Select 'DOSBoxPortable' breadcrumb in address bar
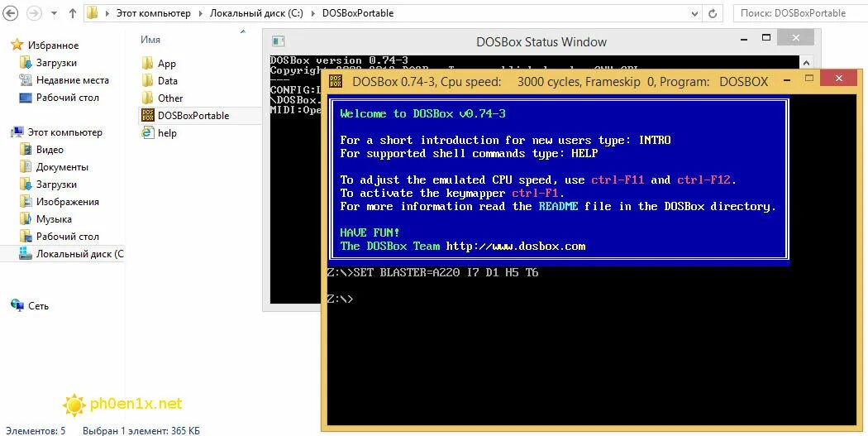 click(358, 13)
